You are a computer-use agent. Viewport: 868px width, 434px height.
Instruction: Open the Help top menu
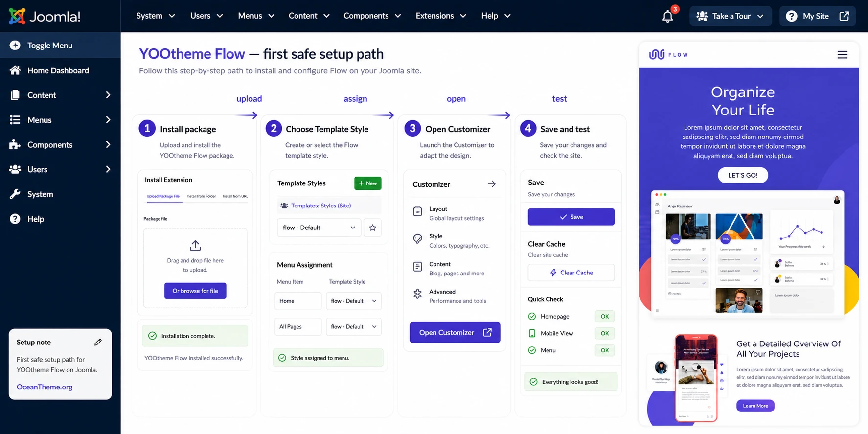[496, 16]
